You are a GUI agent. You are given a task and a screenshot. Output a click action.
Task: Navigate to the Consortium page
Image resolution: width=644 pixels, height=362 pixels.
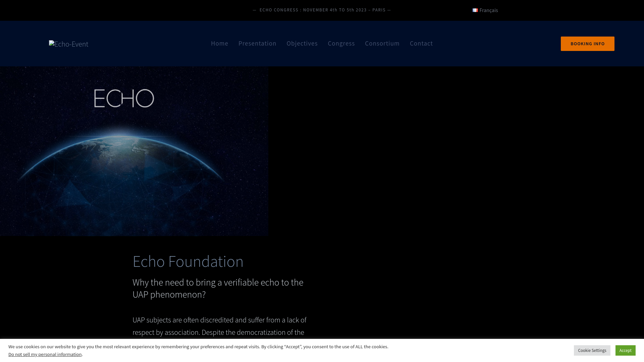[x=382, y=43]
